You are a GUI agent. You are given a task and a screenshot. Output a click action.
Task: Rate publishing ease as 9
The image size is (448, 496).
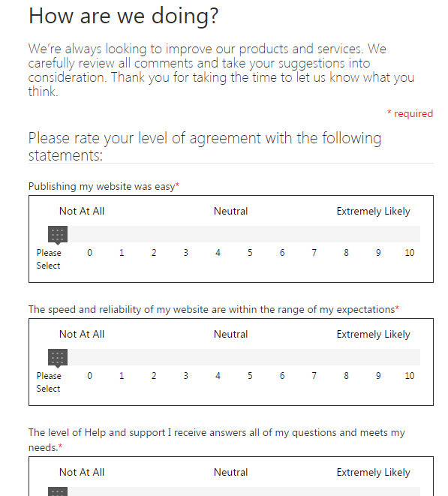point(378,252)
